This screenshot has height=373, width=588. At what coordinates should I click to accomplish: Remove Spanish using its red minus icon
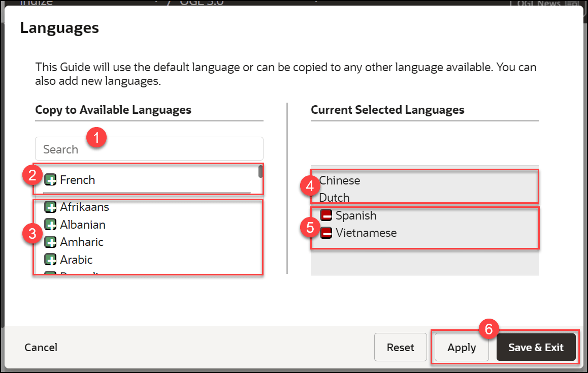coord(325,215)
